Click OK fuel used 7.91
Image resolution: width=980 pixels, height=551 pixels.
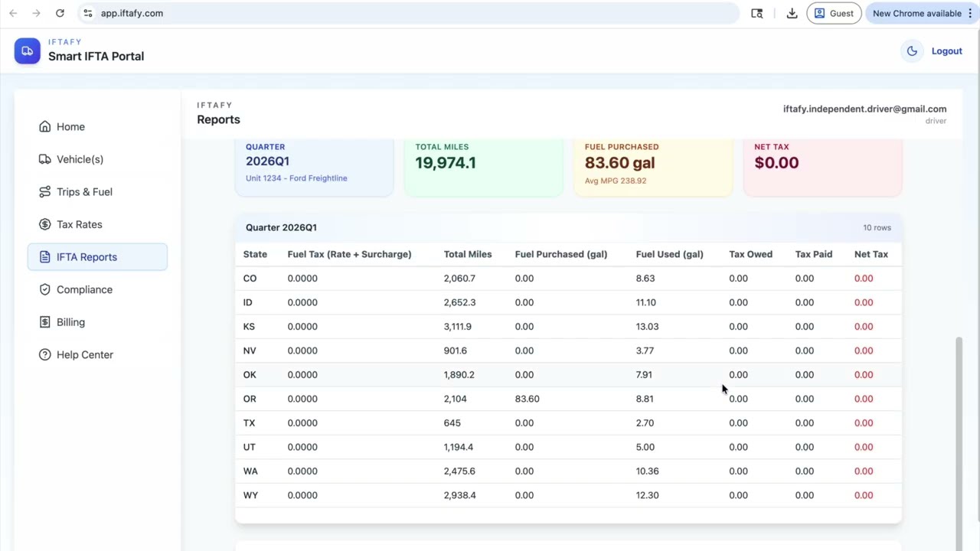[x=643, y=375]
